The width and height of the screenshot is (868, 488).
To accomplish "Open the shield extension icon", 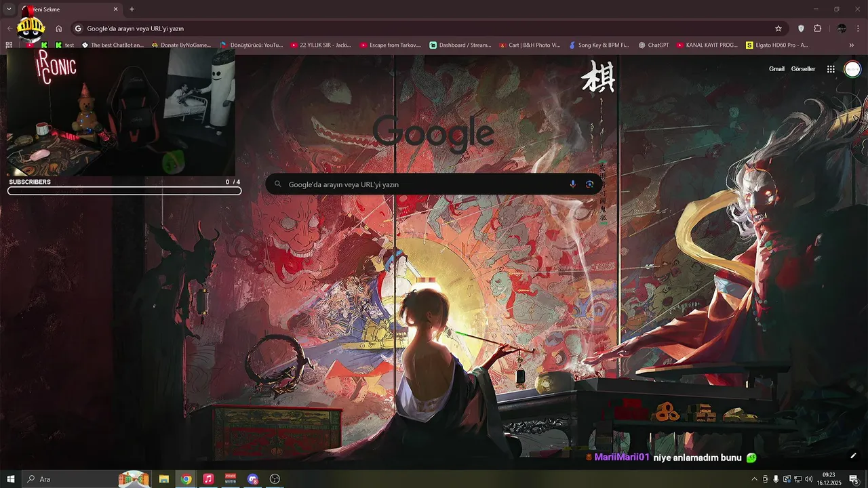I will tap(801, 28).
